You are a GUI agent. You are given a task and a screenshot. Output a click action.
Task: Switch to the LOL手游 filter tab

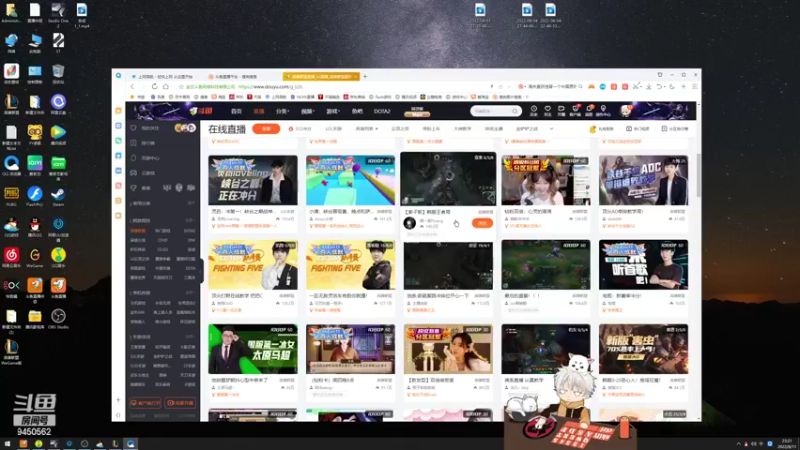[334, 129]
